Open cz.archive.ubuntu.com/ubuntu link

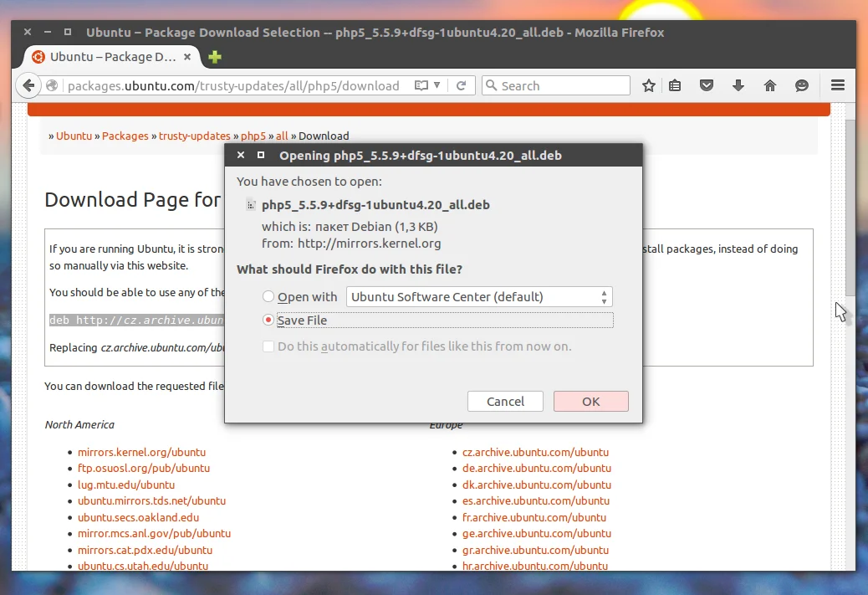[535, 452]
